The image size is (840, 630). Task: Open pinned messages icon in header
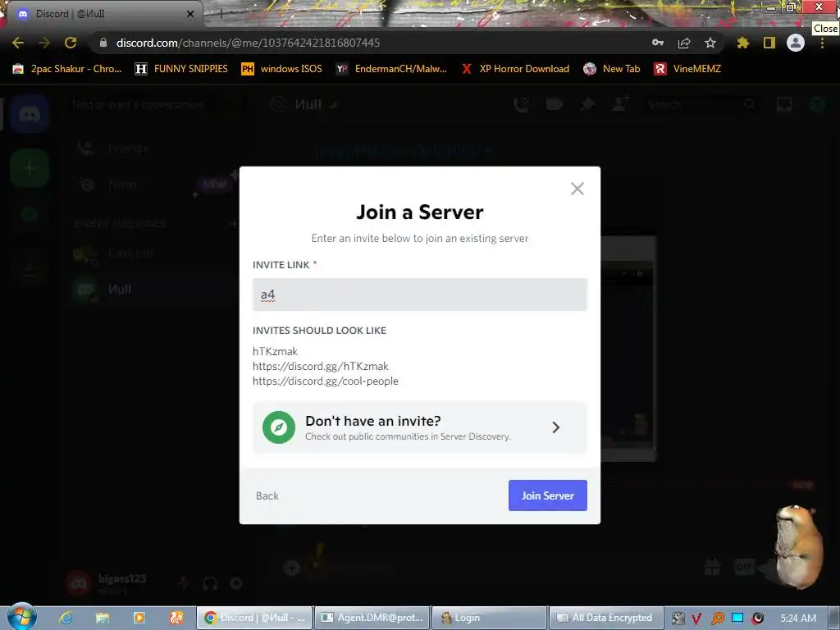click(x=587, y=104)
